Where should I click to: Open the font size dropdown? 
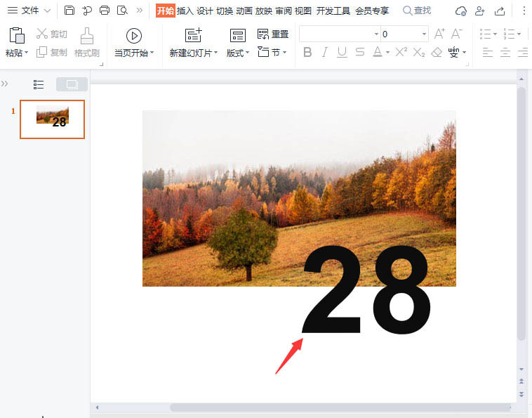(x=424, y=34)
